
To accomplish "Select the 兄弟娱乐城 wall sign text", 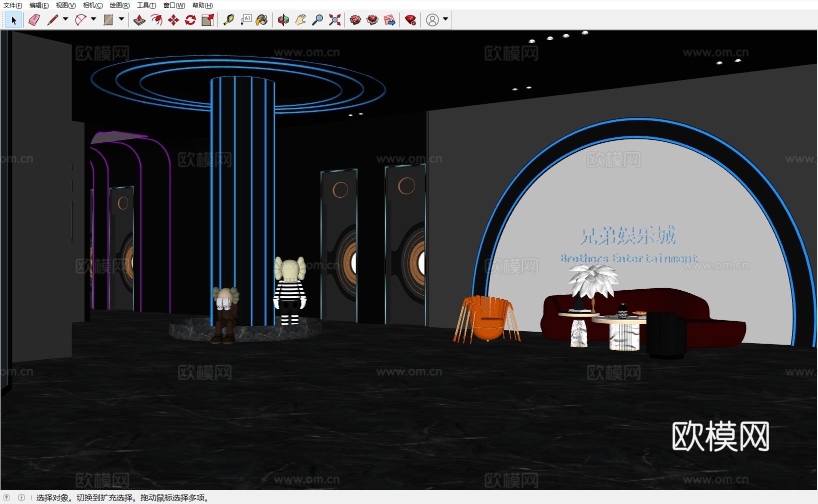I will (x=628, y=235).
